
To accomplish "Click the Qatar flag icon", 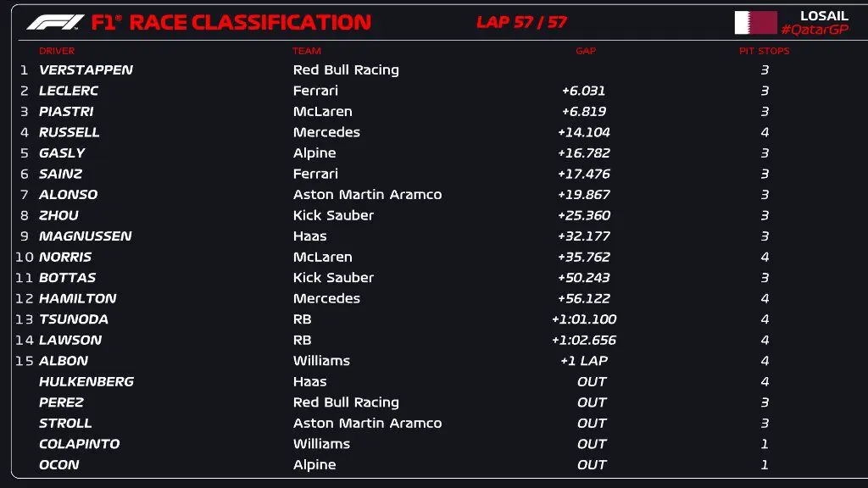I will (755, 23).
